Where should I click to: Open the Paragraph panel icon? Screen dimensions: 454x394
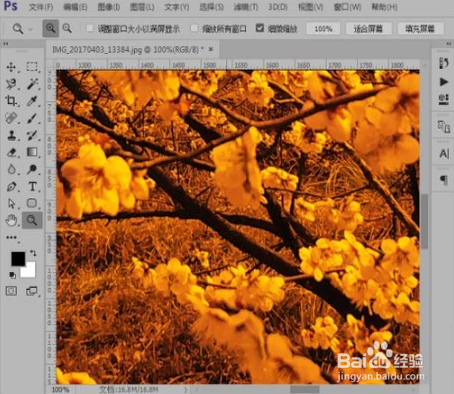(444, 180)
